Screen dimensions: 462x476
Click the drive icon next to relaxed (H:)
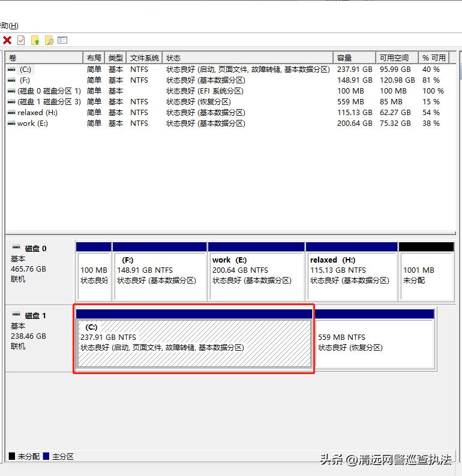click(x=11, y=113)
